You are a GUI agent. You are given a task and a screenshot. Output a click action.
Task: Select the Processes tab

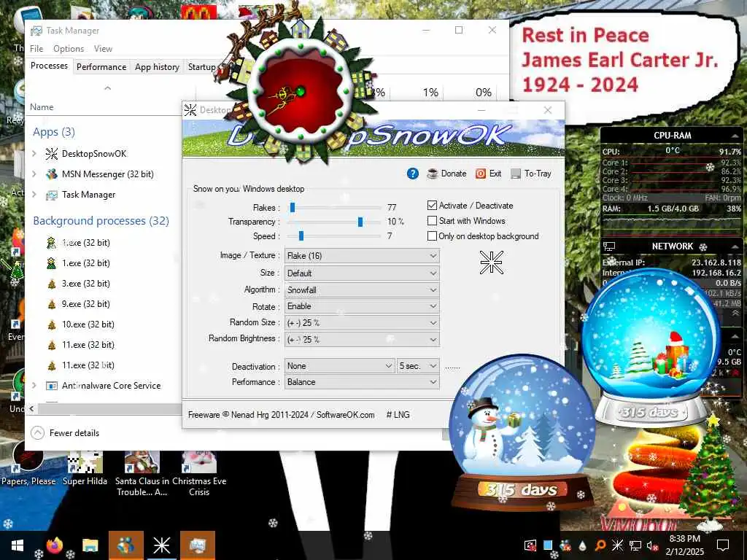(49, 66)
